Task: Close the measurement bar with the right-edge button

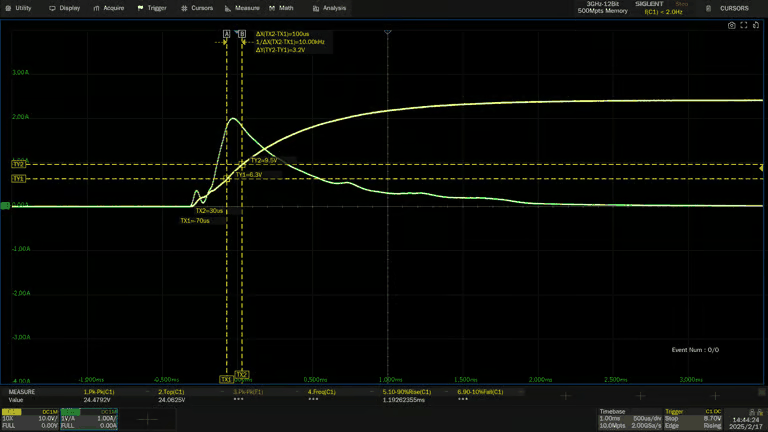Action: 761,392
